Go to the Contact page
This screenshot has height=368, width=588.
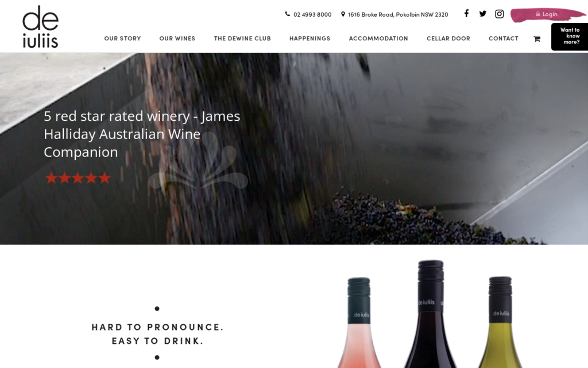click(503, 39)
